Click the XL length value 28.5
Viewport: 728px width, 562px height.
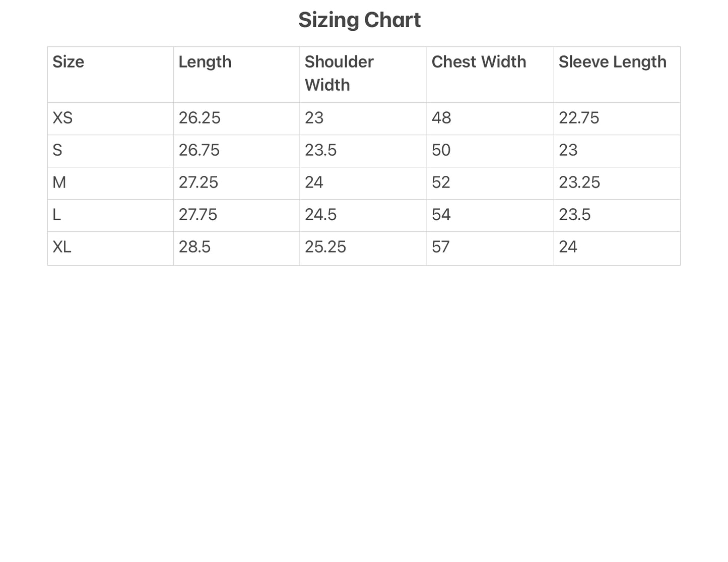[194, 246]
